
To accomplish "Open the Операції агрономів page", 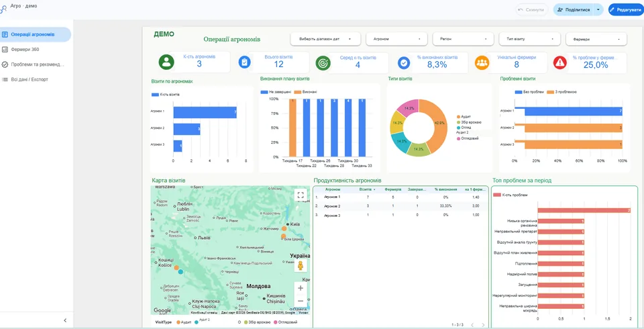I will coord(36,34).
